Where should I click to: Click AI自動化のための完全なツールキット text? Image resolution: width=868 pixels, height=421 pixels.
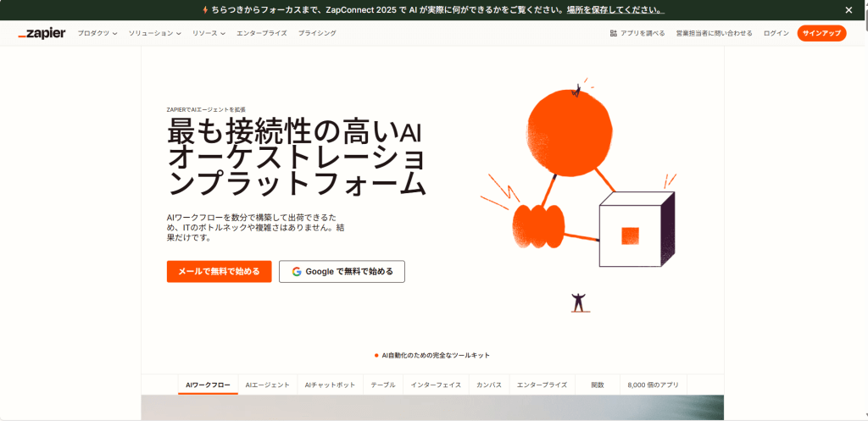tap(436, 355)
